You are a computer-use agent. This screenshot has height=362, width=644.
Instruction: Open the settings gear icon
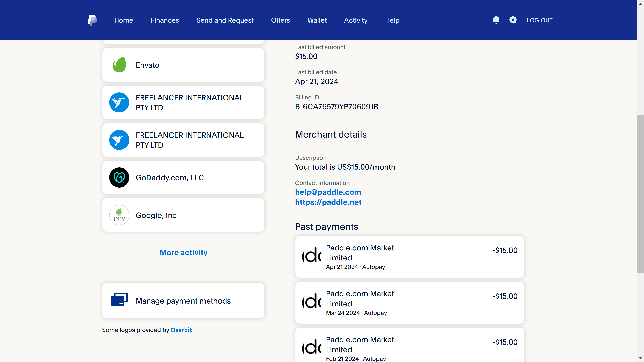point(513,20)
